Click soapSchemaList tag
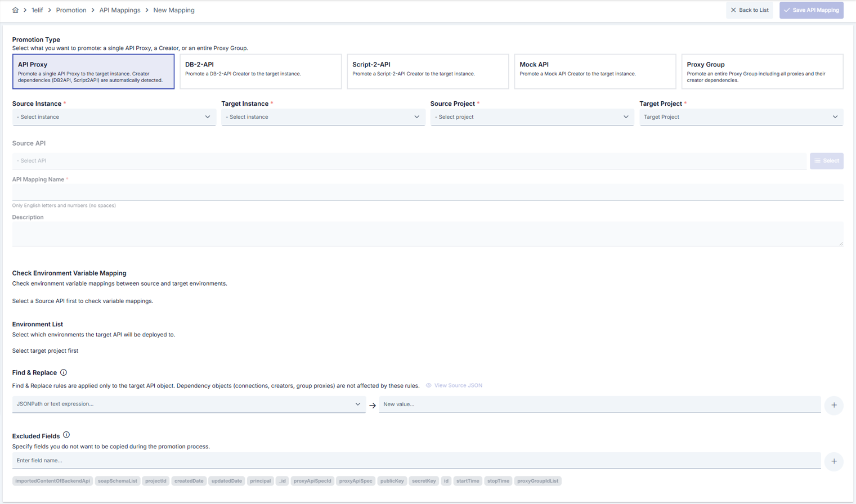The height and width of the screenshot is (504, 856). (118, 481)
